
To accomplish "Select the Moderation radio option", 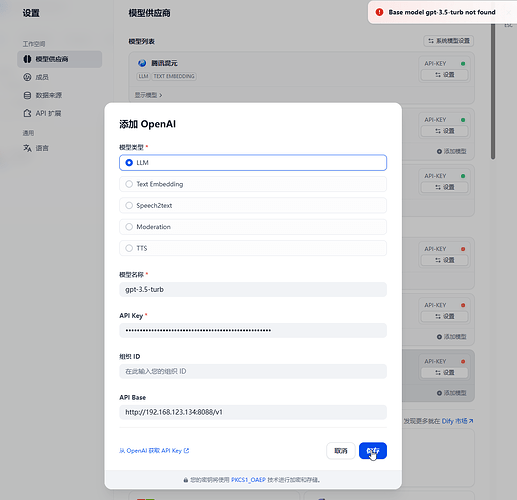I will [x=253, y=227].
